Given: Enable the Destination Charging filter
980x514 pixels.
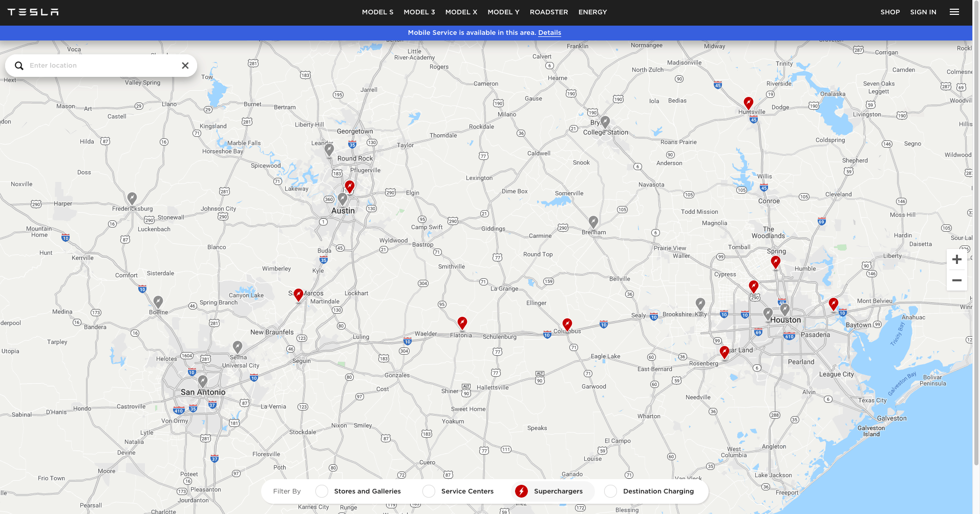Looking at the screenshot, I should click(610, 491).
